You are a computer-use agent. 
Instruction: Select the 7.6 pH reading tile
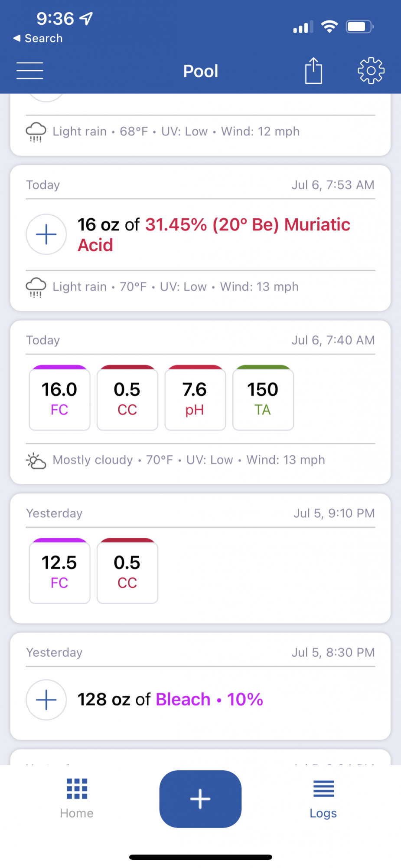tap(195, 398)
